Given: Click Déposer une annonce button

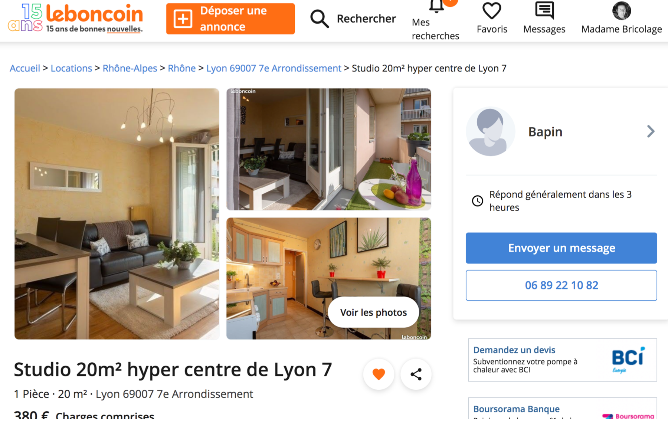Looking at the screenshot, I should (x=230, y=19).
